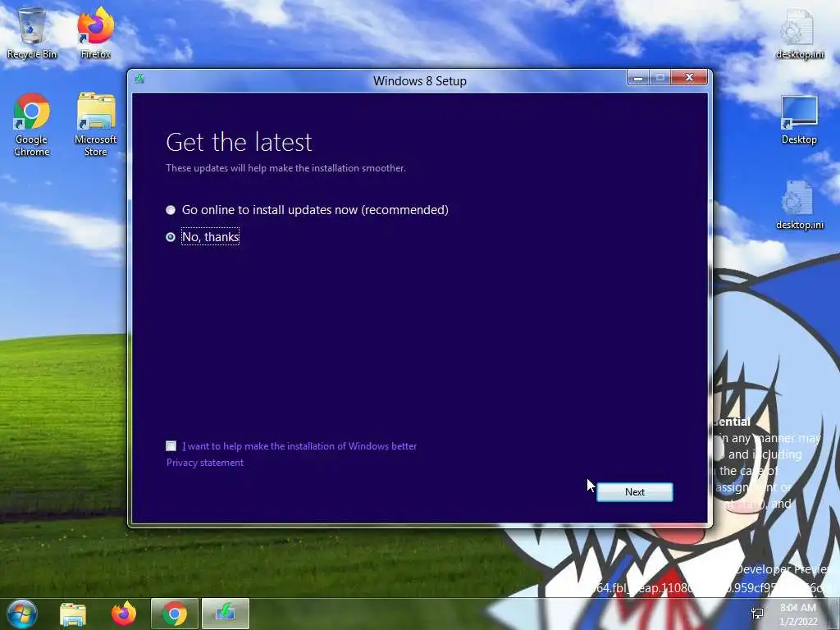The image size is (840, 630).
Task: Close the Windows 8 Setup window
Action: (x=689, y=78)
